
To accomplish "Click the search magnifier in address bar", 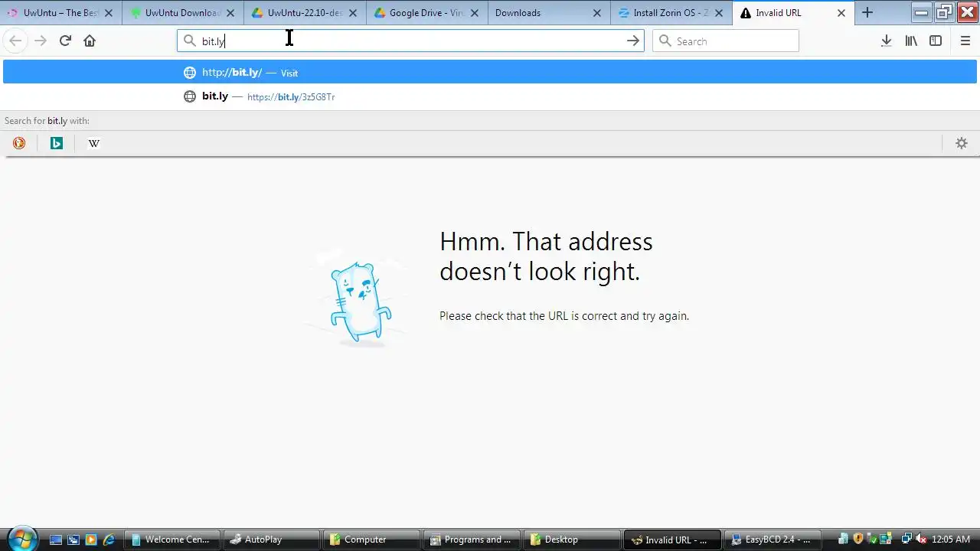I will (190, 41).
